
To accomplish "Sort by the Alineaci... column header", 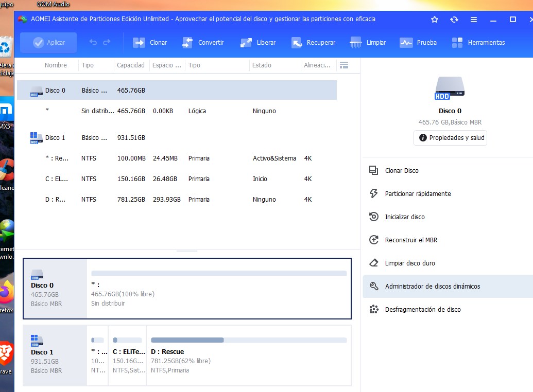I will [x=317, y=65].
